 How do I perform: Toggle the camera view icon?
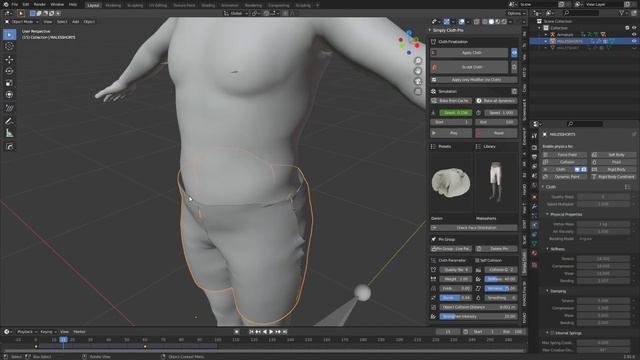click(x=418, y=81)
